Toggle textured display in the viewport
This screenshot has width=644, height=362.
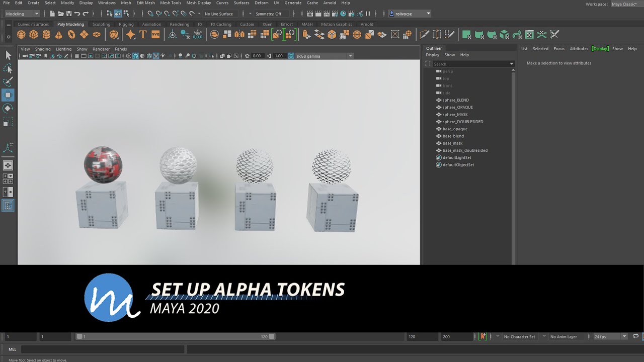[x=156, y=56]
